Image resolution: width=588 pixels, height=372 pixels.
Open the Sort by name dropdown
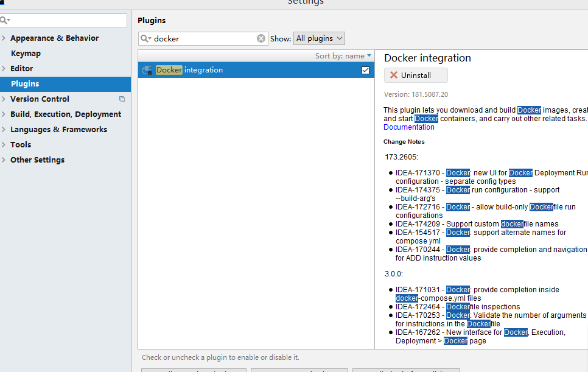[343, 56]
